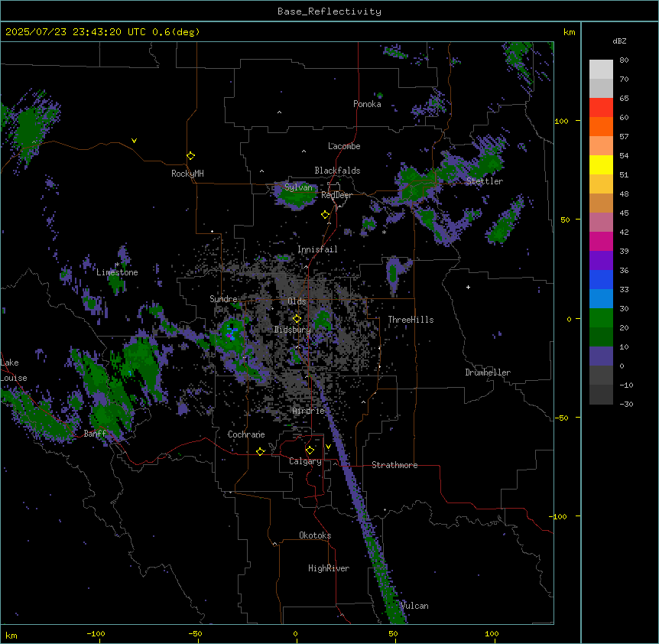Click the Olds town label
The height and width of the screenshot is (644, 659).
(x=297, y=301)
